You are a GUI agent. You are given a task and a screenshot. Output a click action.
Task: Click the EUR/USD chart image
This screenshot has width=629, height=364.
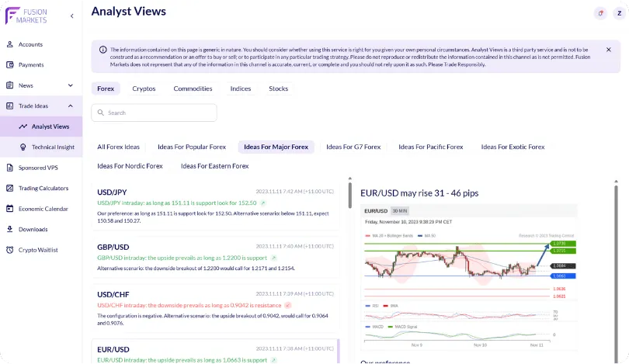(x=468, y=279)
